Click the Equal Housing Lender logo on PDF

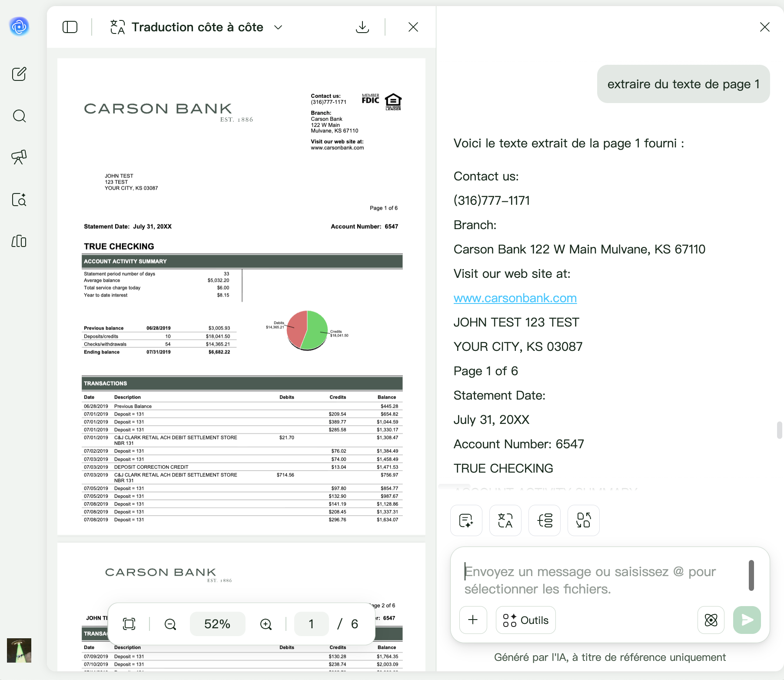(393, 102)
